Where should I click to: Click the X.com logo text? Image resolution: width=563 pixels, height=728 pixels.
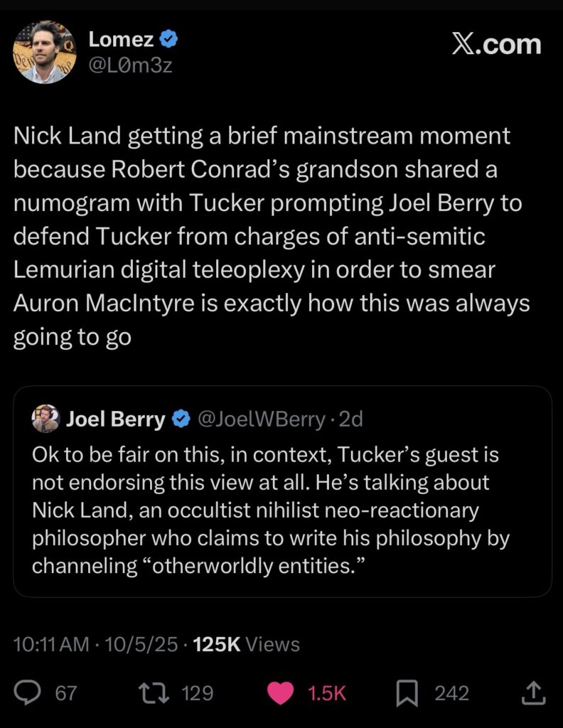(x=496, y=44)
